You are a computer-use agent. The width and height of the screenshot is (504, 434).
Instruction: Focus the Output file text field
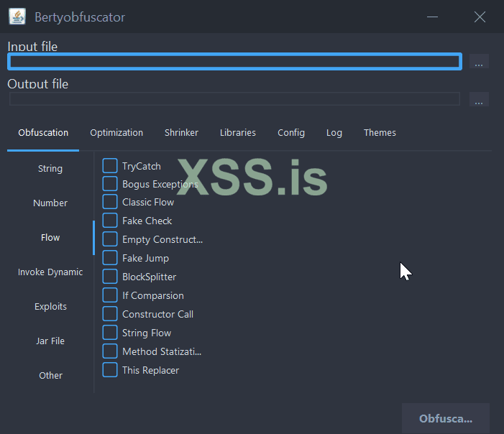pyautogui.click(x=234, y=99)
